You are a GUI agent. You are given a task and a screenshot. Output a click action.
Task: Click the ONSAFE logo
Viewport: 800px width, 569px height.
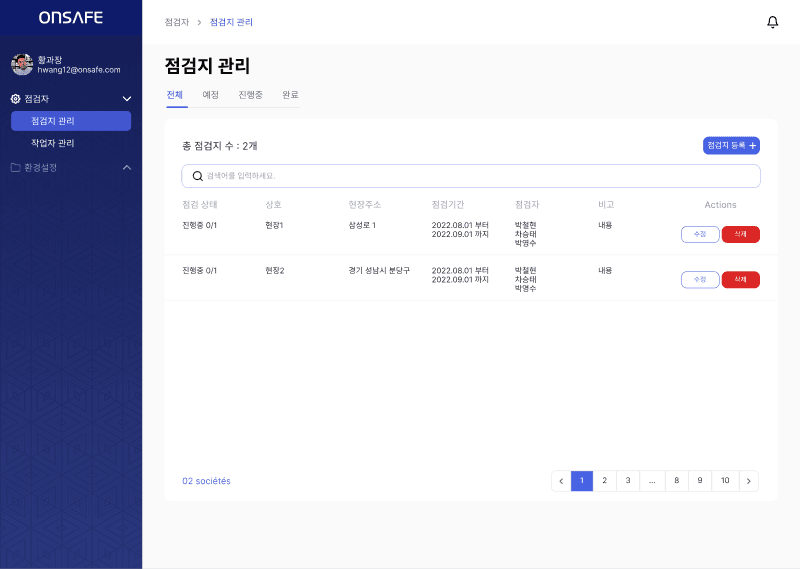71,18
